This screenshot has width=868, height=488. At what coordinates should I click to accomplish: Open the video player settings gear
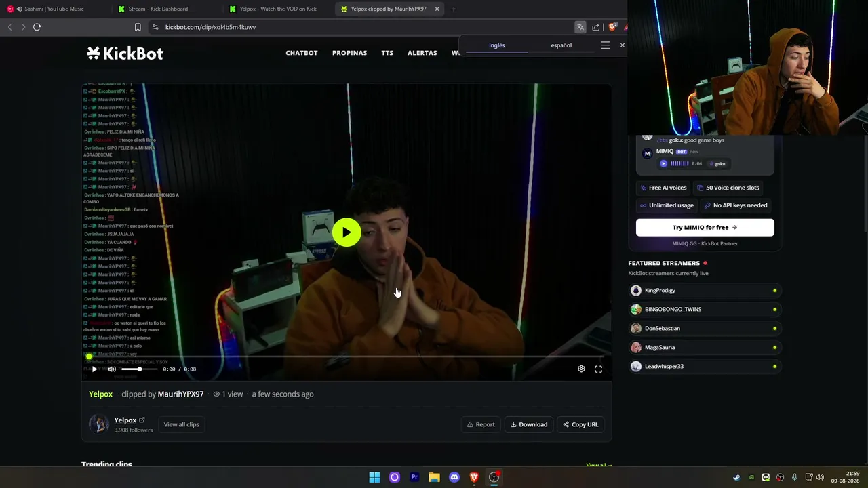pyautogui.click(x=581, y=369)
